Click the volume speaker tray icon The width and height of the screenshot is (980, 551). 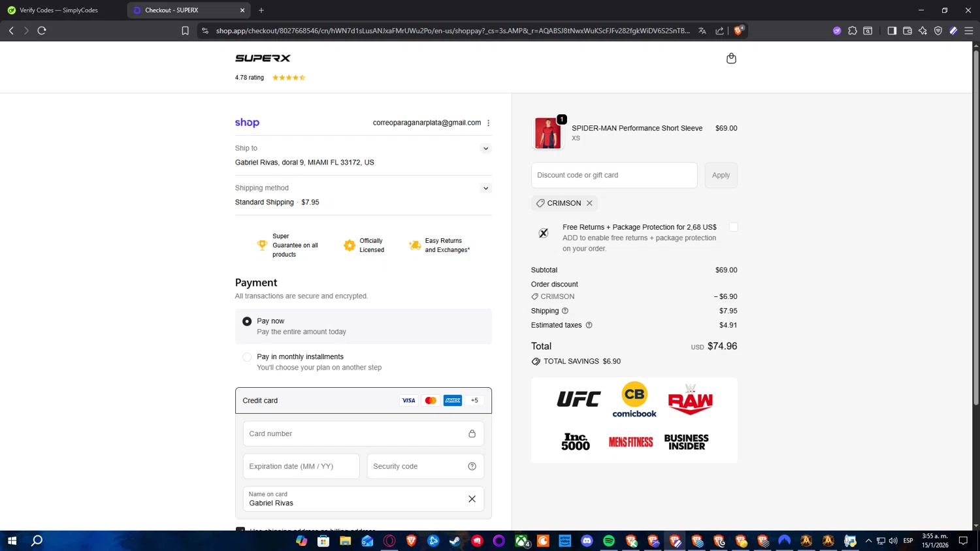click(893, 541)
